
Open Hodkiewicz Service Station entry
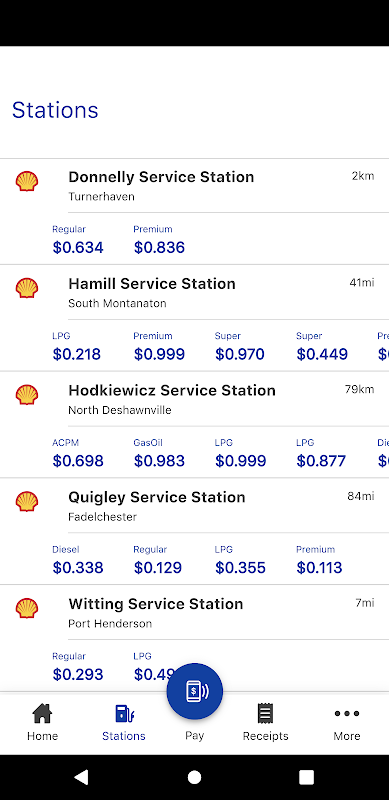(172, 390)
